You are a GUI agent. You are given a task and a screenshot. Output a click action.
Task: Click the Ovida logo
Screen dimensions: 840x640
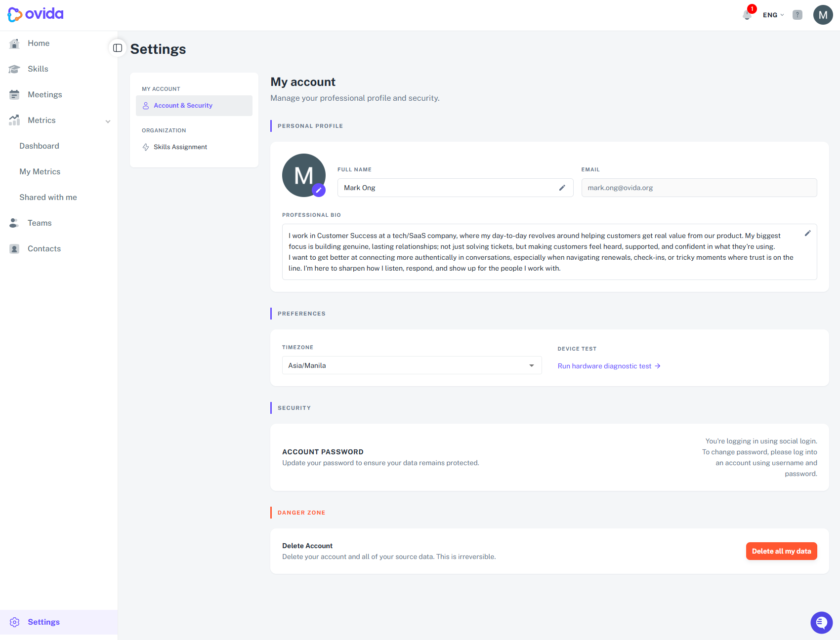click(36, 14)
